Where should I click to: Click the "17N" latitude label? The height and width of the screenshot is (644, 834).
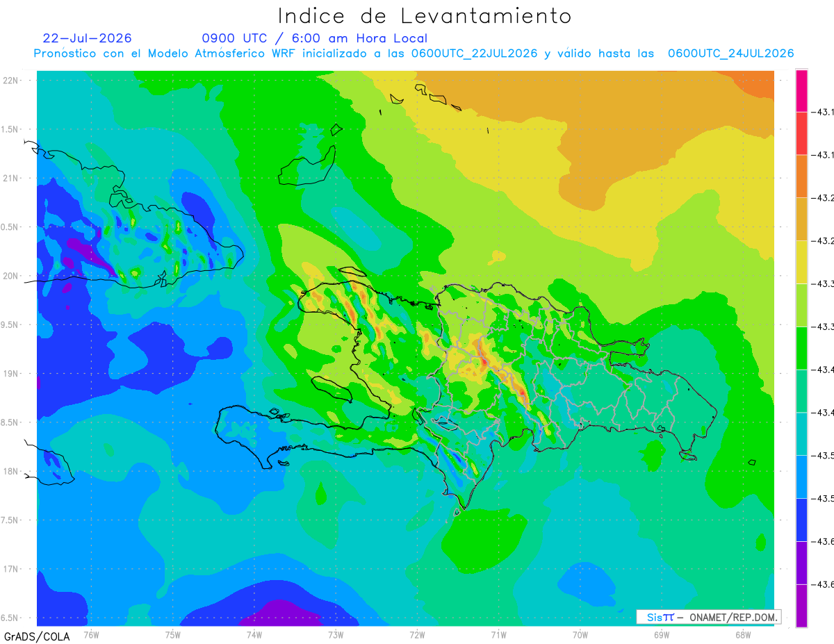point(12,569)
